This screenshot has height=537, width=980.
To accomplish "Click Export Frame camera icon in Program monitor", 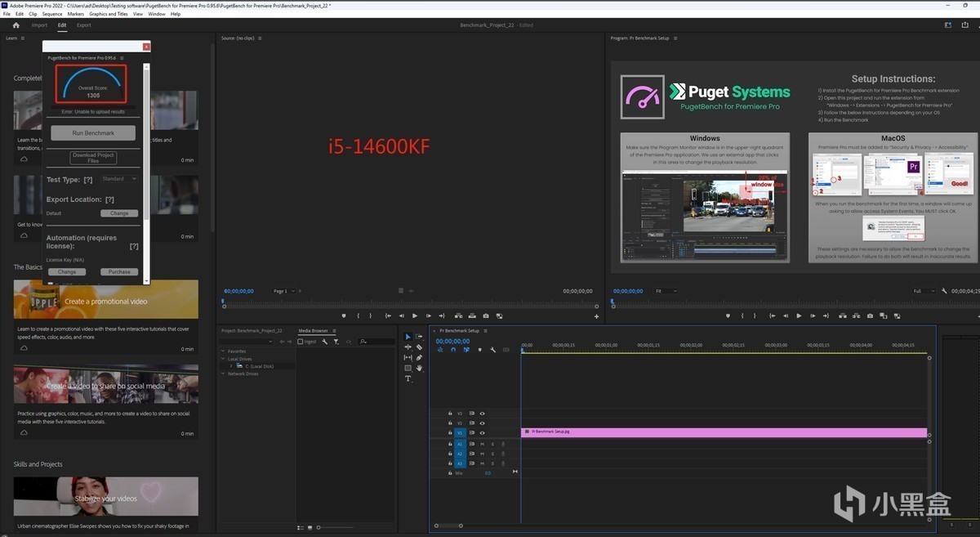I will tap(870, 315).
